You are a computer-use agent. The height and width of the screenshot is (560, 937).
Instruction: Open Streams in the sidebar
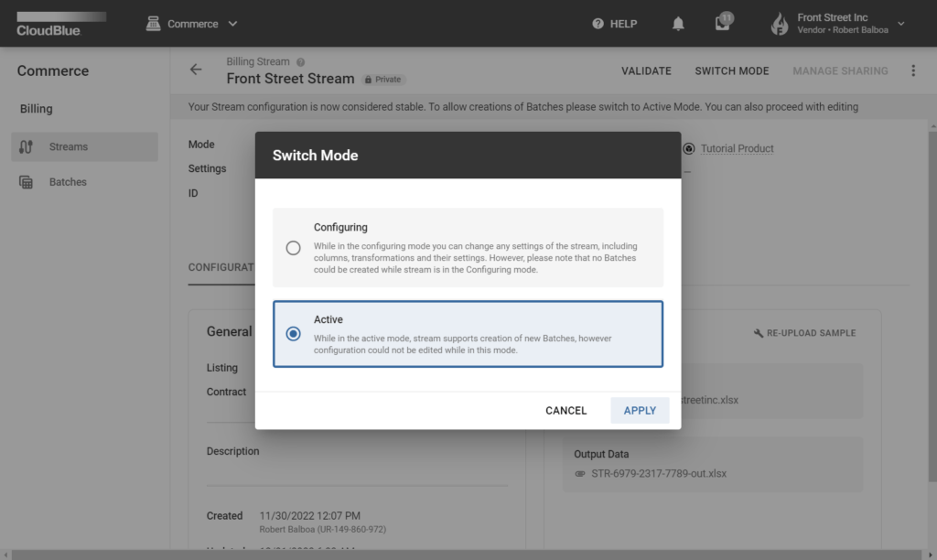[x=85, y=147]
